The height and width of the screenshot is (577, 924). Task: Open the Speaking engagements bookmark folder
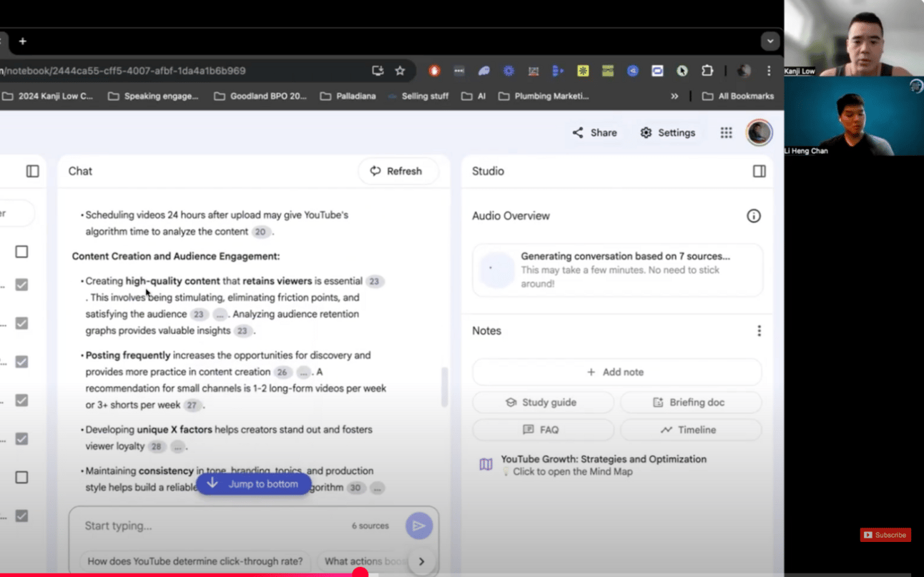click(x=153, y=96)
